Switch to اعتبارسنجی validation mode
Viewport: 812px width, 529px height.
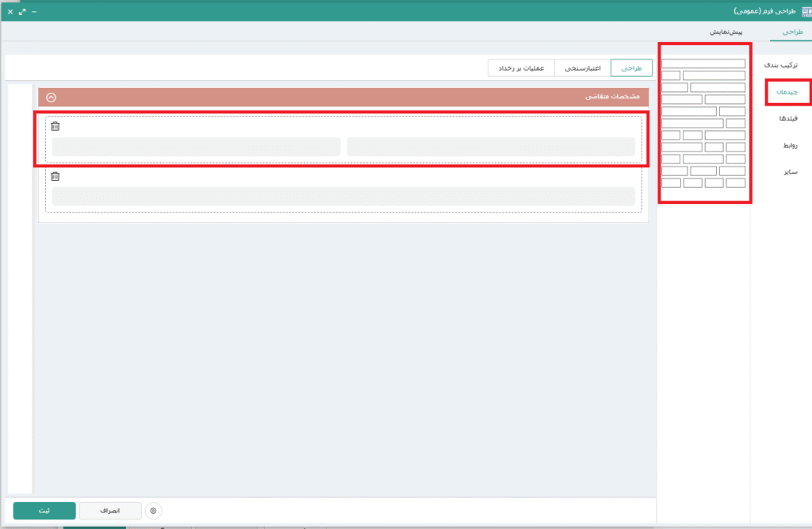[582, 68]
